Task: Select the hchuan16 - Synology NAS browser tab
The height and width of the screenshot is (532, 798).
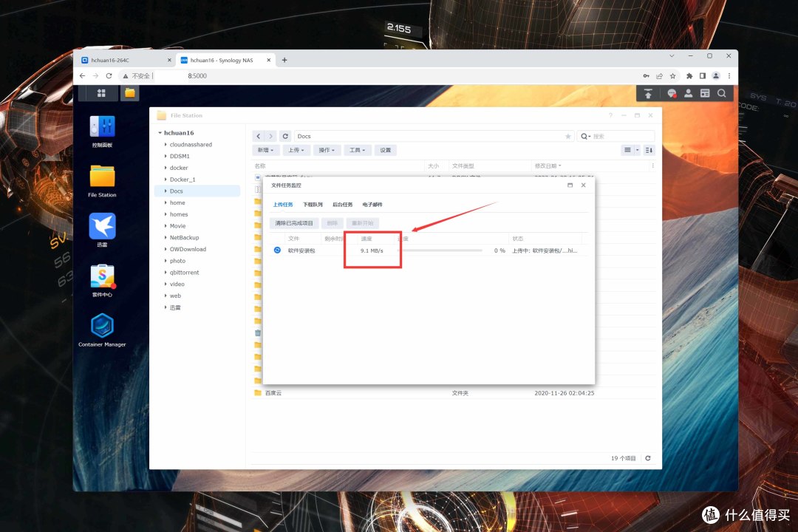Action: click(225, 60)
